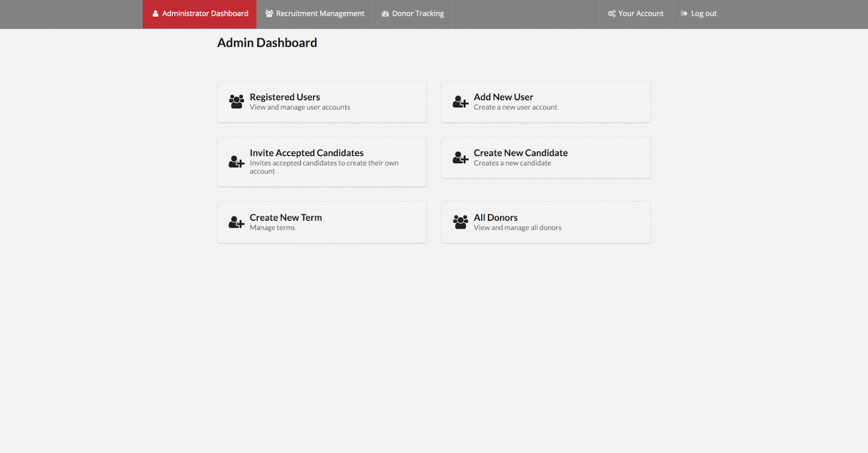
Task: Click the add-user icon on Invite Accepted Candidates
Action: 237,162
